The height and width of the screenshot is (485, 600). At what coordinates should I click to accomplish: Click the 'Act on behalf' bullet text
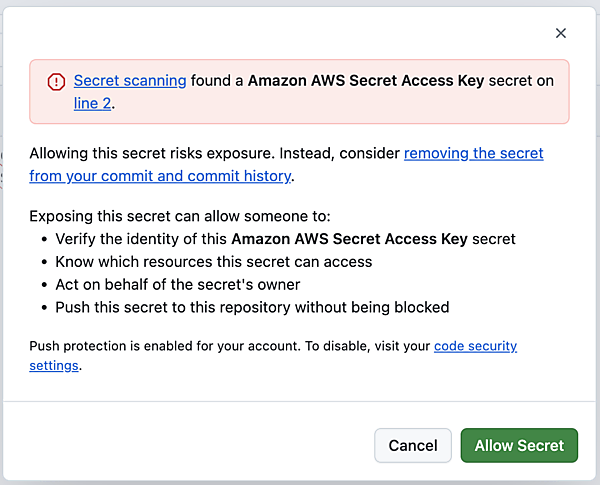point(178,285)
